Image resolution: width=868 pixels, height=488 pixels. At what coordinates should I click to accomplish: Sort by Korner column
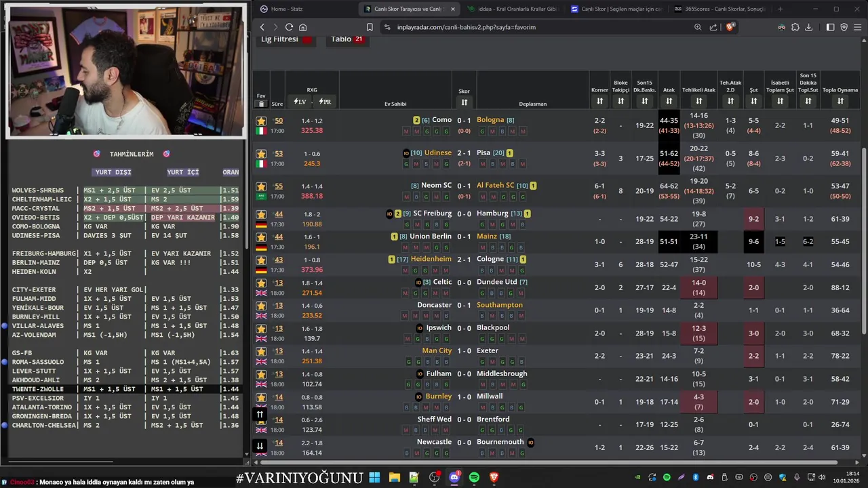(x=599, y=101)
